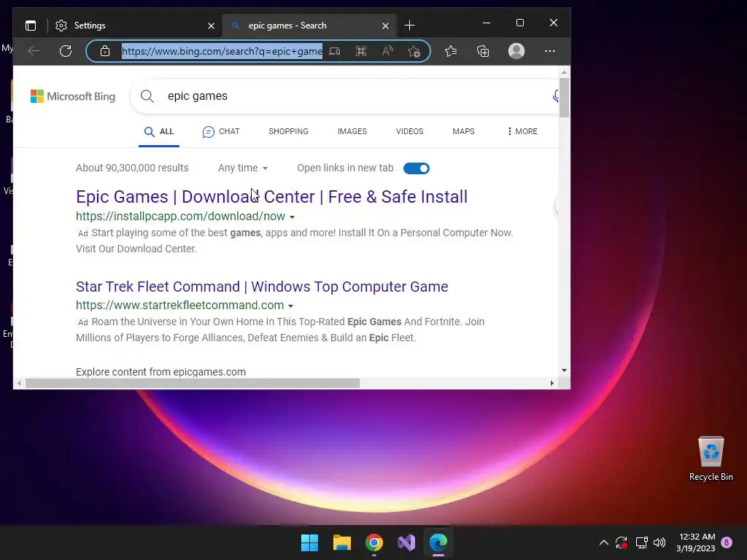Viewport: 747px width, 560px height.
Task: Refresh the Bing search page
Action: coord(66,51)
